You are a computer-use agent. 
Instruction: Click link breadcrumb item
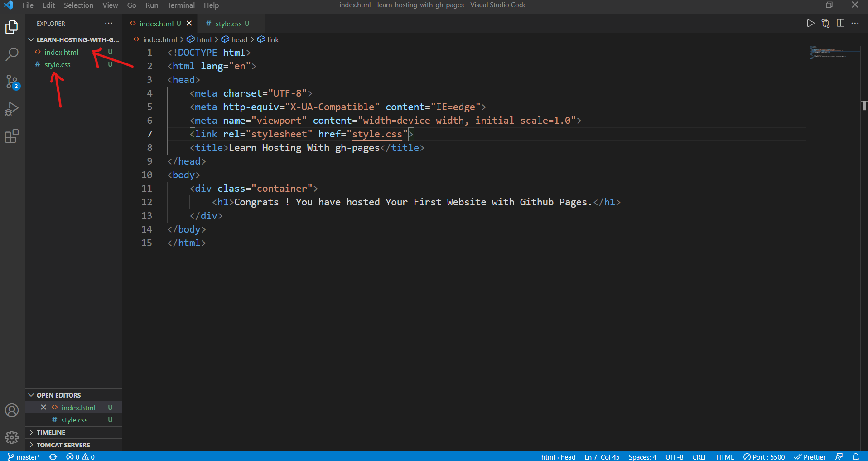[x=268, y=39]
